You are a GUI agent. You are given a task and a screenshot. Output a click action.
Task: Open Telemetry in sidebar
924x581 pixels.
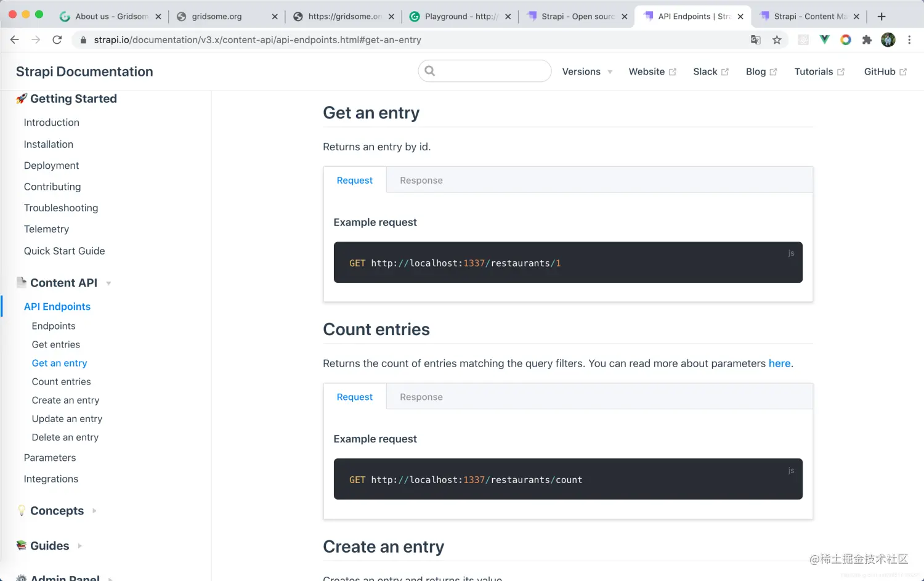[x=47, y=229]
